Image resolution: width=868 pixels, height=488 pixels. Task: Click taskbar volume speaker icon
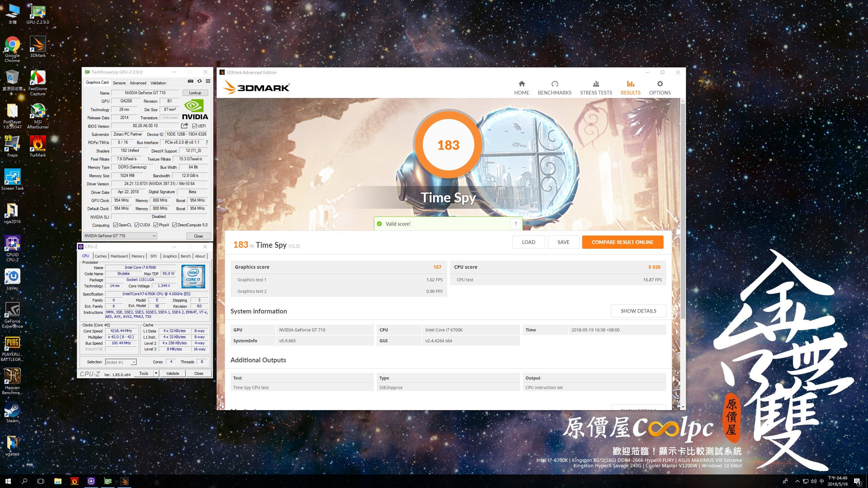click(813, 481)
